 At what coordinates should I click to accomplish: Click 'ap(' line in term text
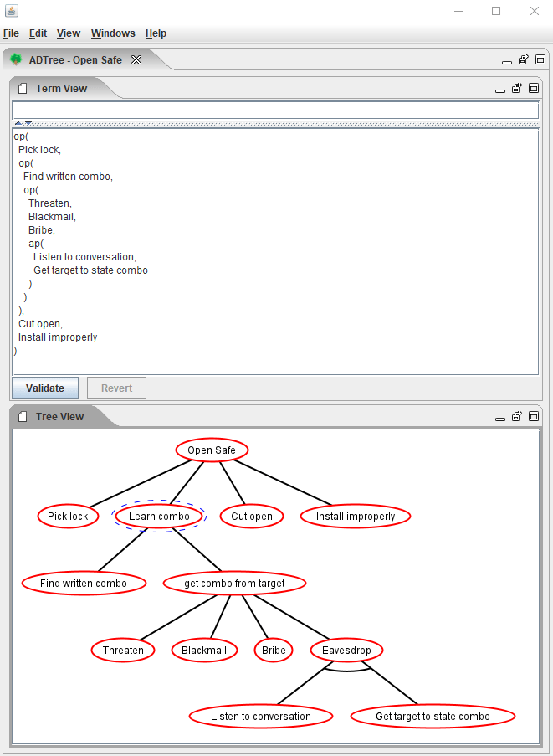pyautogui.click(x=36, y=244)
